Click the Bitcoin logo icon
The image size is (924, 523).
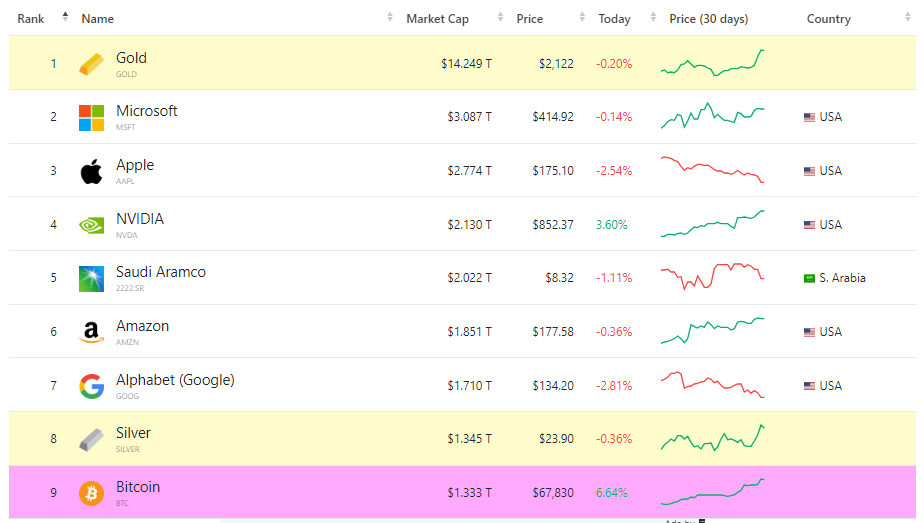tap(91, 493)
